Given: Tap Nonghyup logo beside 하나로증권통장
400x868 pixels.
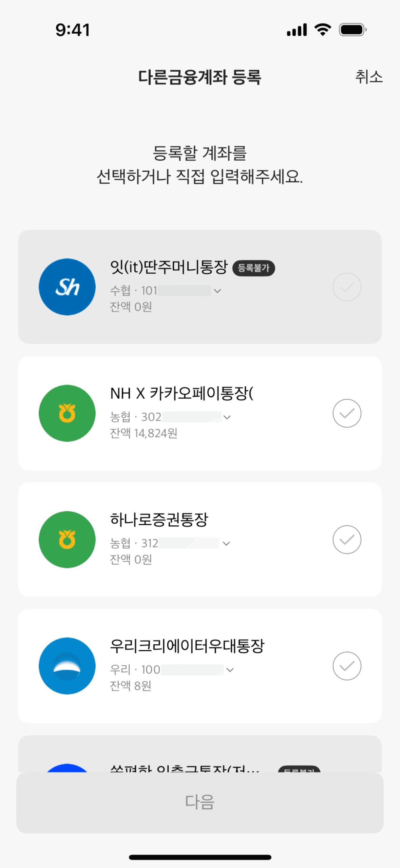Looking at the screenshot, I should 67,540.
